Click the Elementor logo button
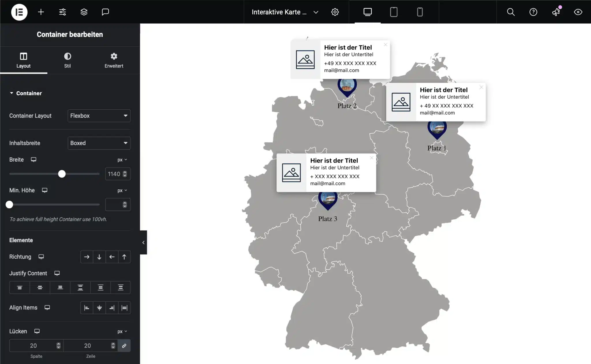Screen dimensions: 591x364 [x=19, y=12]
